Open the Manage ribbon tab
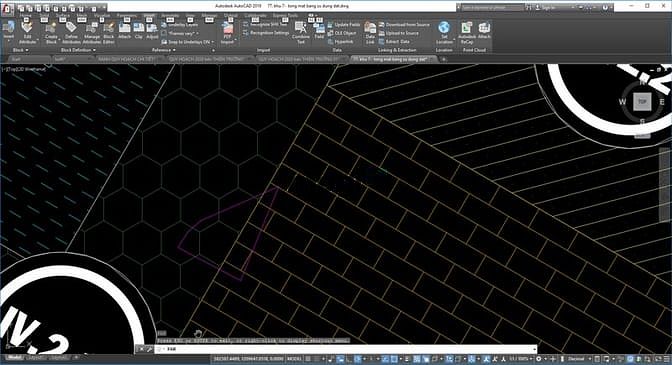 209,15
